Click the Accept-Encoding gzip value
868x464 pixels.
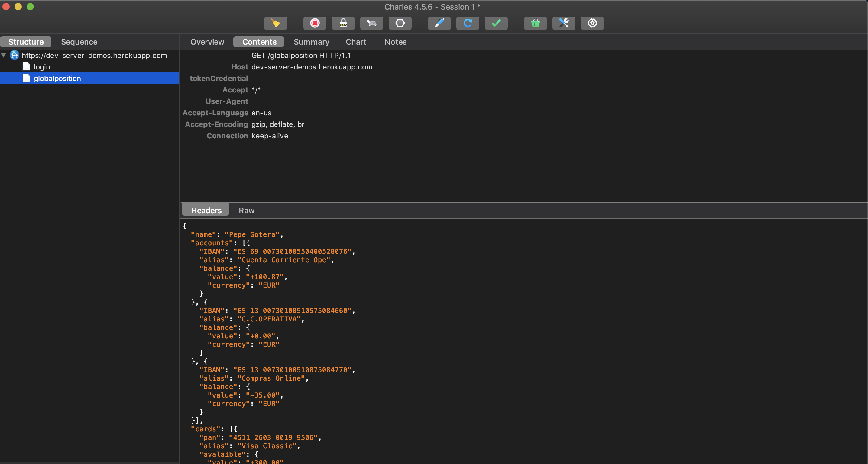click(x=278, y=124)
